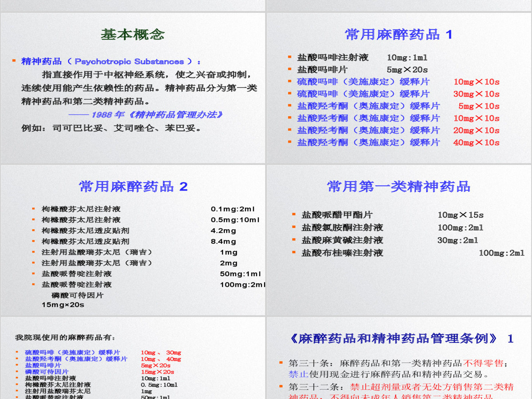
Task: Click the 注射用盐酸瑞芬太尼 1mg row in 我院现使用的麻醉药品 slide
Action: click(88, 391)
